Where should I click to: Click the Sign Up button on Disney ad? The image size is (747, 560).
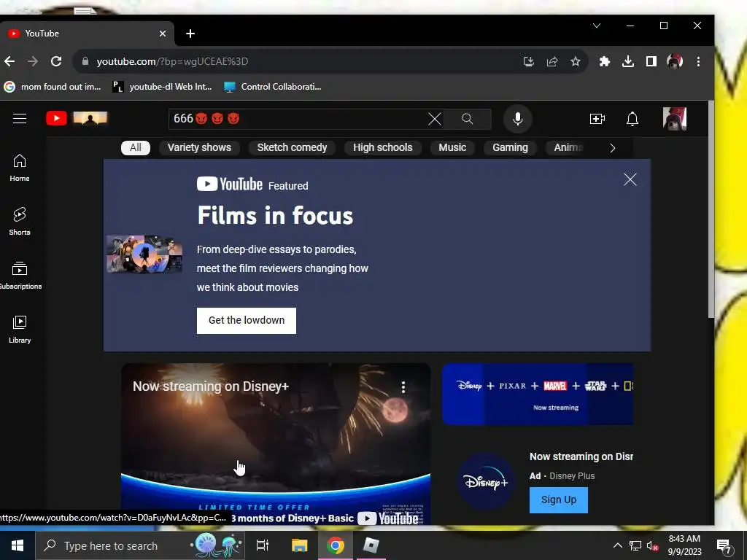click(558, 500)
